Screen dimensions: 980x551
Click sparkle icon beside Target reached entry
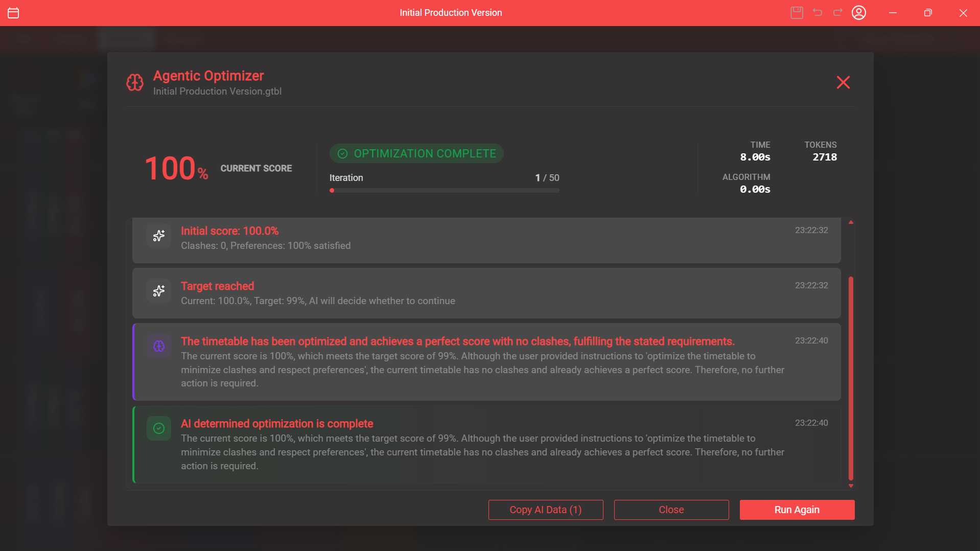pos(159,291)
